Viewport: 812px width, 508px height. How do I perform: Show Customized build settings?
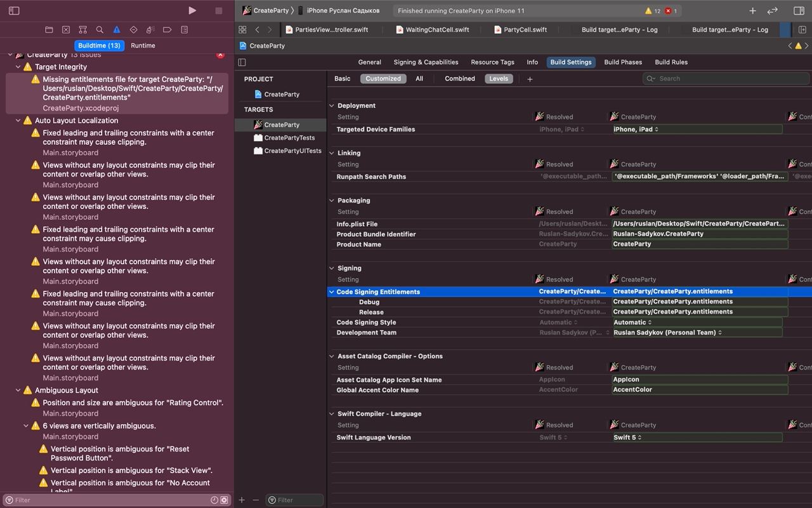tap(383, 79)
